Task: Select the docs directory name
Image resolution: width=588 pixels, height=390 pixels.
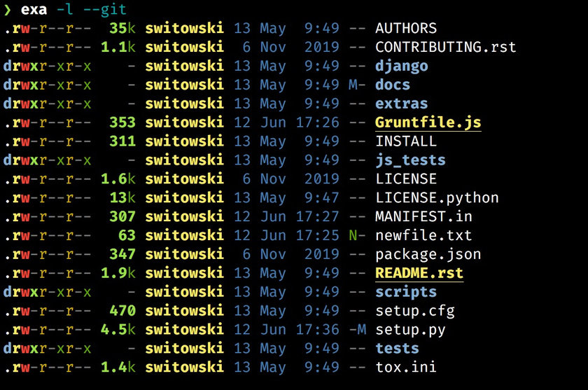Action: (393, 85)
